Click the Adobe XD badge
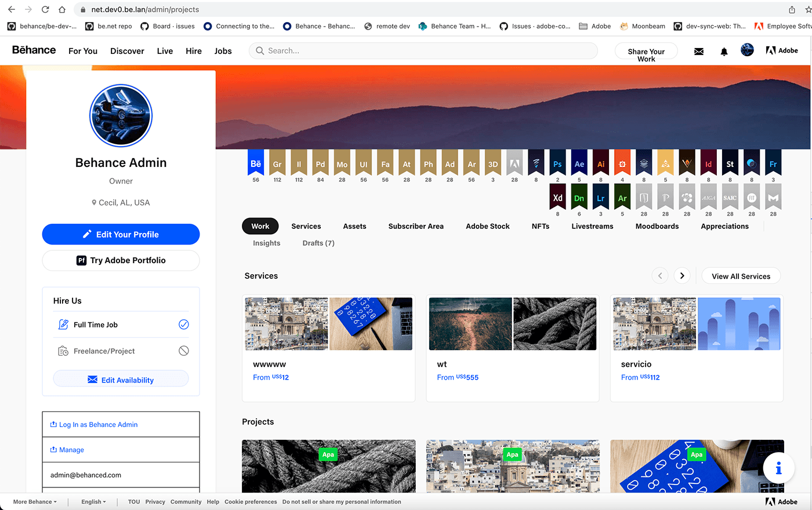The height and width of the screenshot is (510, 812). coord(557,198)
